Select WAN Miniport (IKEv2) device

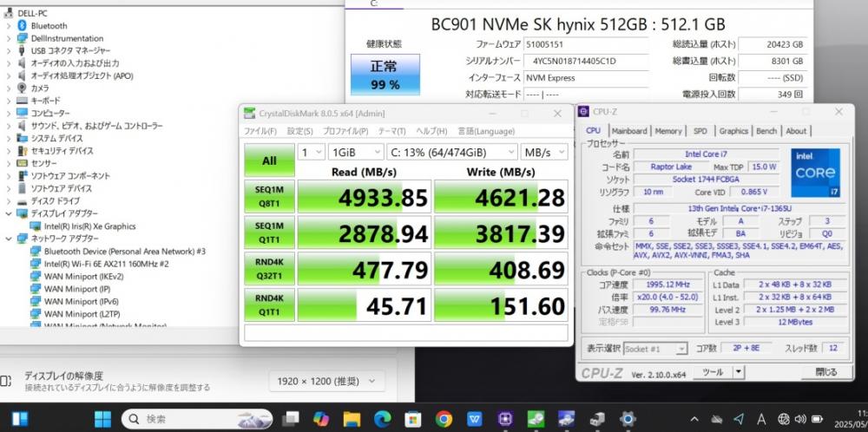pyautogui.click(x=83, y=276)
